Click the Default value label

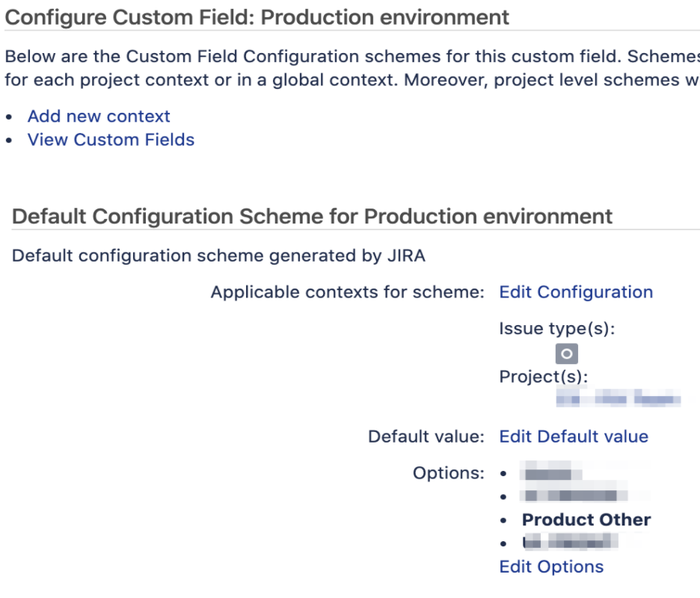426,437
